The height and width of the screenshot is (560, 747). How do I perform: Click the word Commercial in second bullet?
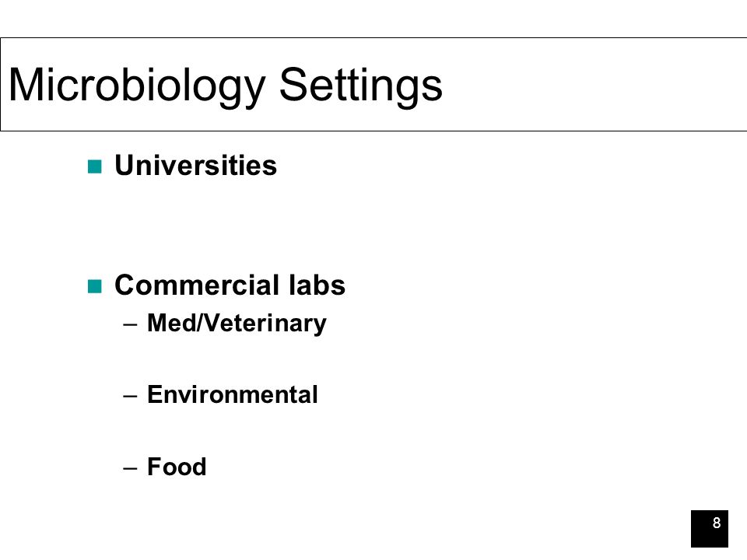[197, 285]
